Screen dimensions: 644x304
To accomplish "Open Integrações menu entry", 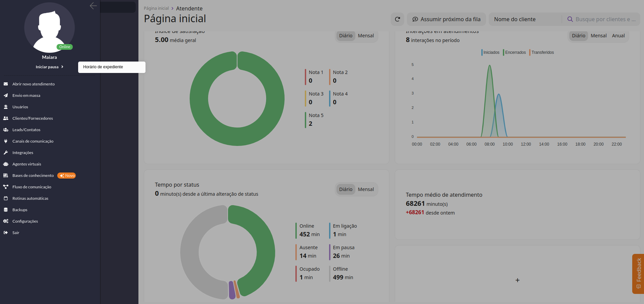I will point(23,153).
